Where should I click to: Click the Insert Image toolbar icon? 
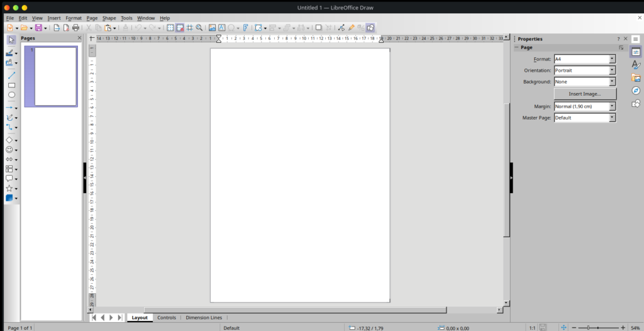coord(212,28)
